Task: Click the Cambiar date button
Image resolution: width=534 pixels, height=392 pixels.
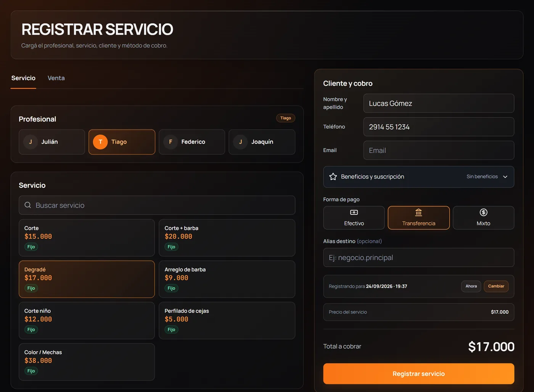Action: pos(496,286)
